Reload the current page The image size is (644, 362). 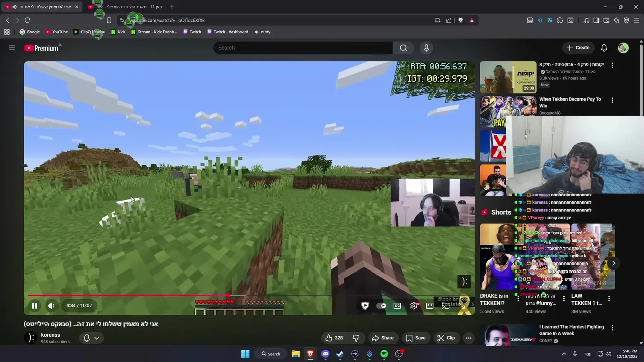pyautogui.click(x=27, y=20)
